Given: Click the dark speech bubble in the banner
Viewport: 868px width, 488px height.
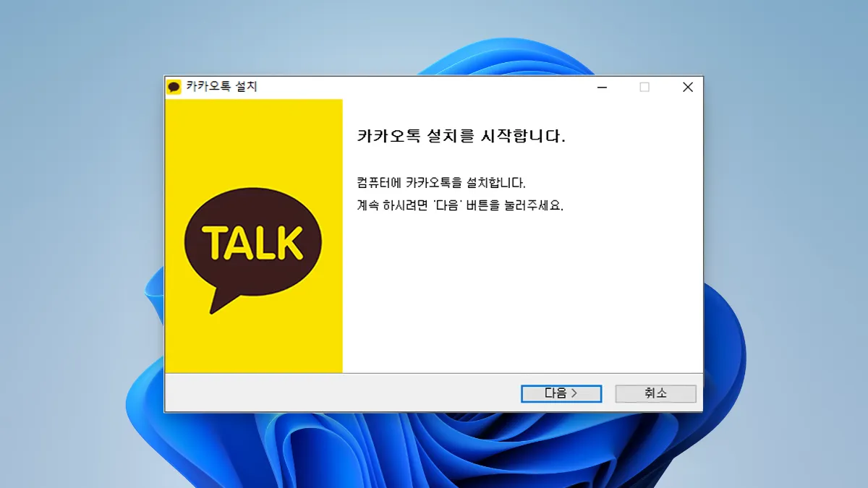Looking at the screenshot, I should (254, 239).
